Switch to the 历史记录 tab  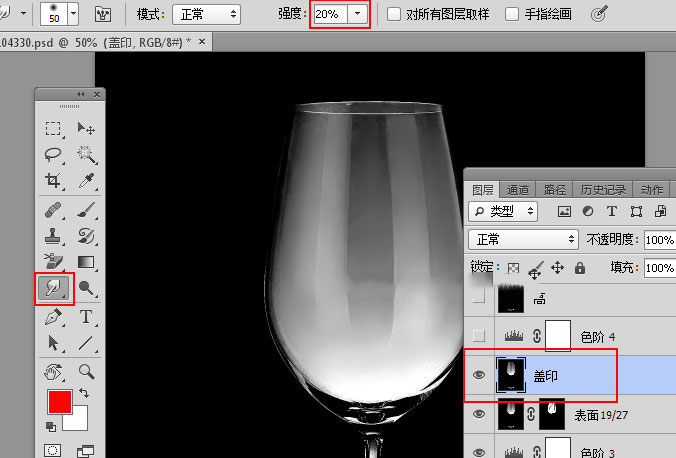point(602,189)
